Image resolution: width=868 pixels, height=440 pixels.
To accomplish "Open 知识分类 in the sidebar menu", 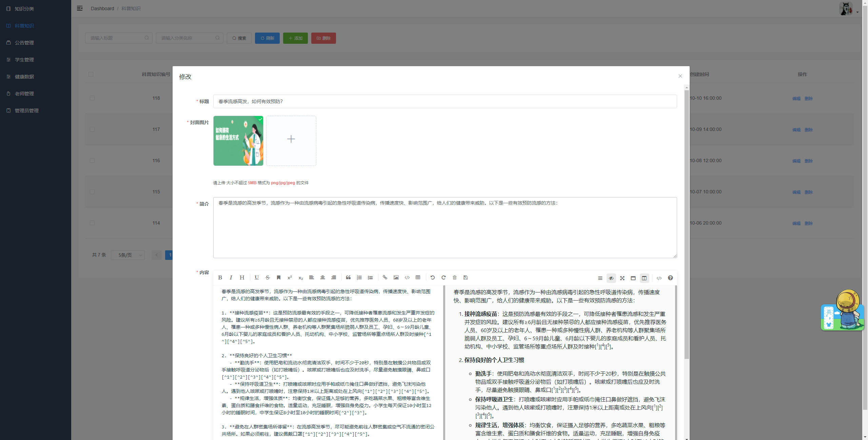I will (36, 8).
